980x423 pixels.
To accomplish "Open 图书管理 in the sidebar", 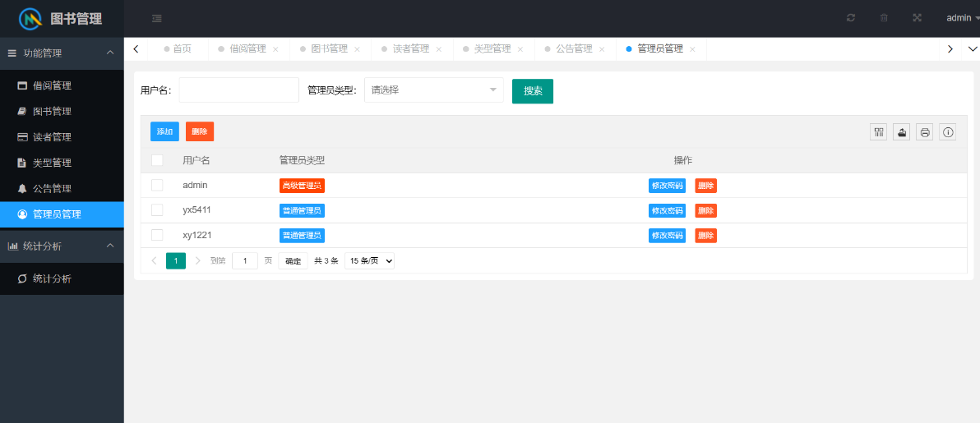I will [x=62, y=111].
